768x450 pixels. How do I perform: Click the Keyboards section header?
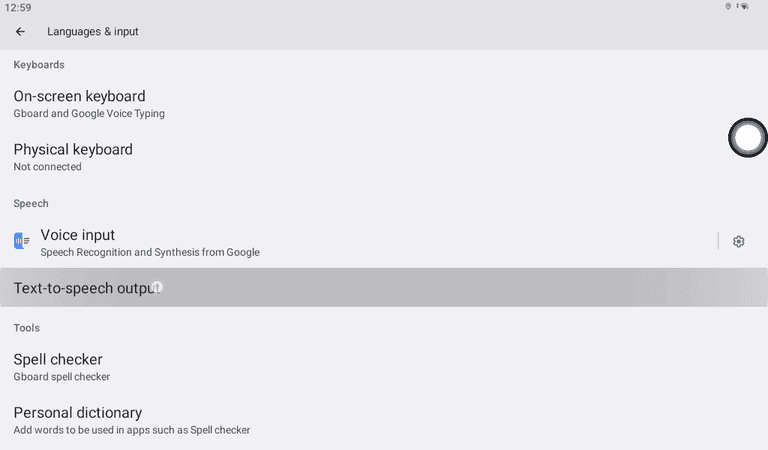tap(39, 65)
